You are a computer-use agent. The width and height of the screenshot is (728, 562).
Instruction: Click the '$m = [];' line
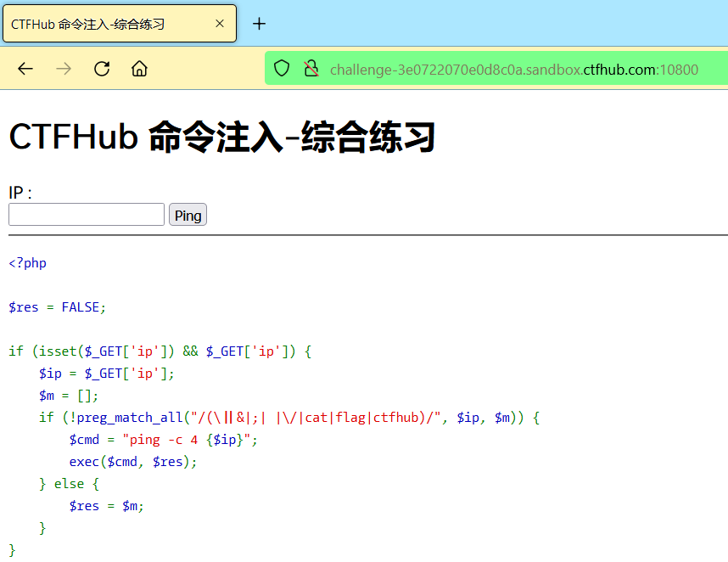click(69, 396)
